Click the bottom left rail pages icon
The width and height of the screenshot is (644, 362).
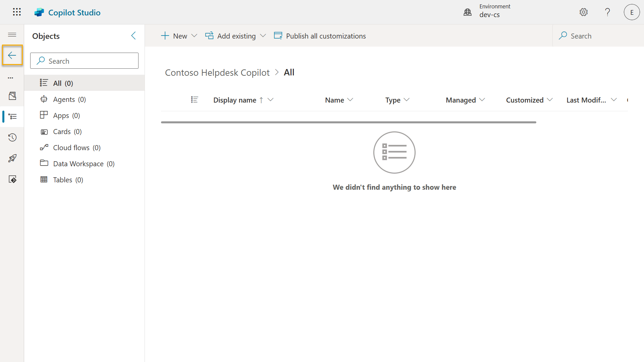(x=12, y=179)
